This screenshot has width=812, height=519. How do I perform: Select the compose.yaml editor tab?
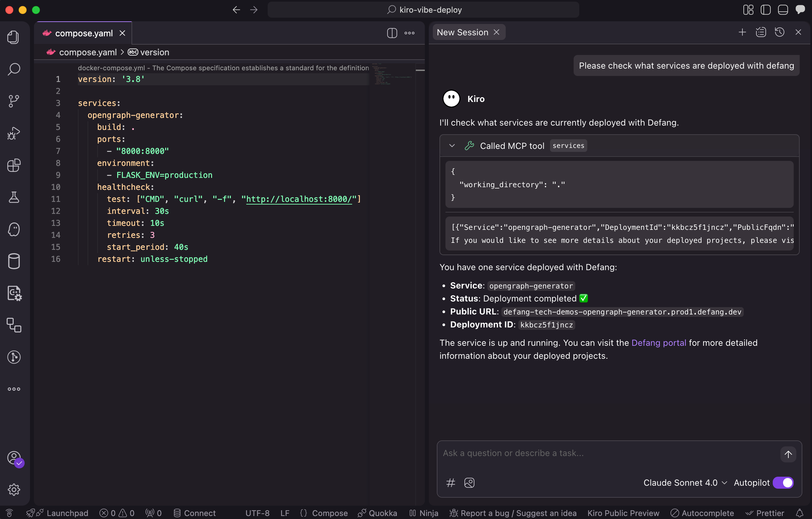(84, 33)
